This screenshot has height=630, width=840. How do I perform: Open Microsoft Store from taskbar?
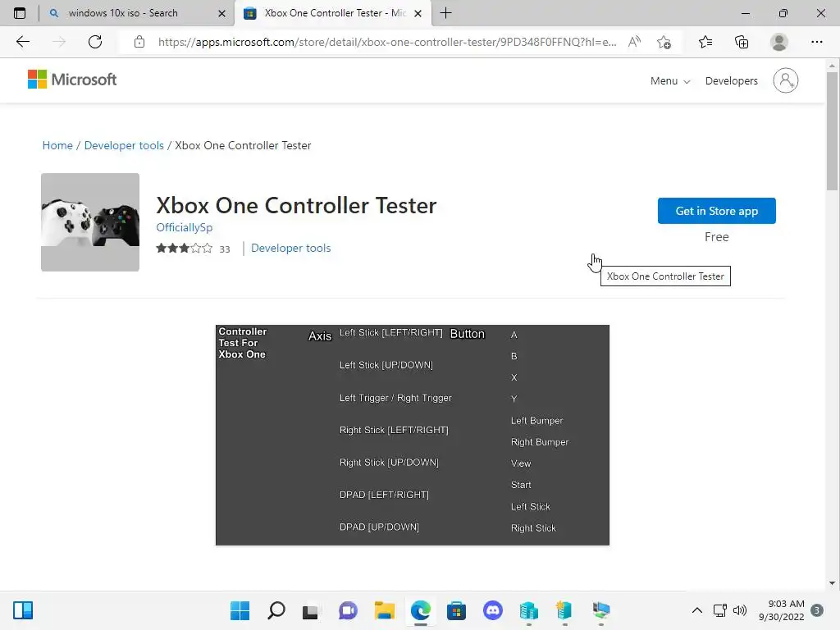click(456, 610)
